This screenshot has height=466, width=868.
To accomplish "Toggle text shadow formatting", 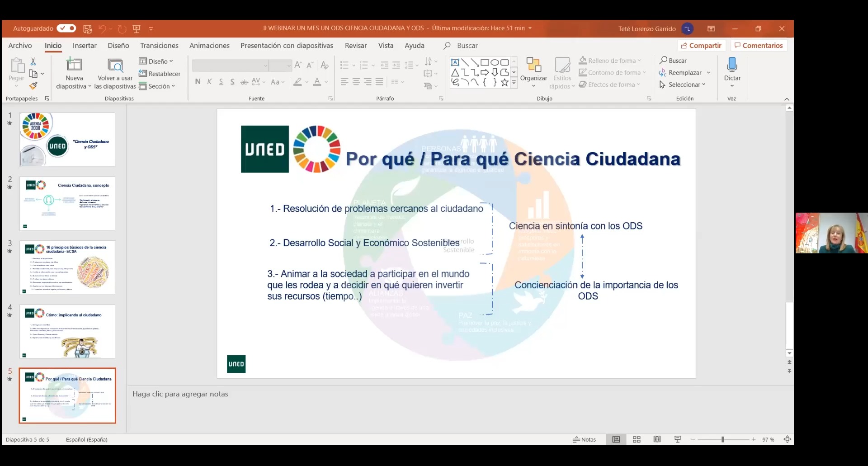I will click(232, 82).
